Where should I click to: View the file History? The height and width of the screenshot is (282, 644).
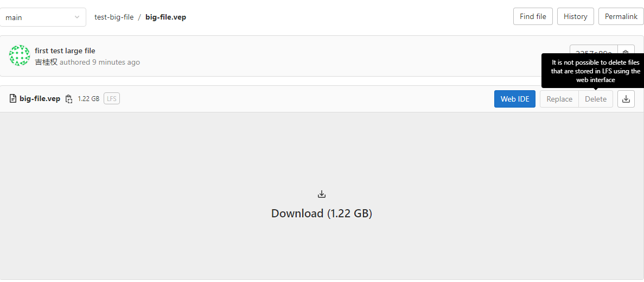575,16
